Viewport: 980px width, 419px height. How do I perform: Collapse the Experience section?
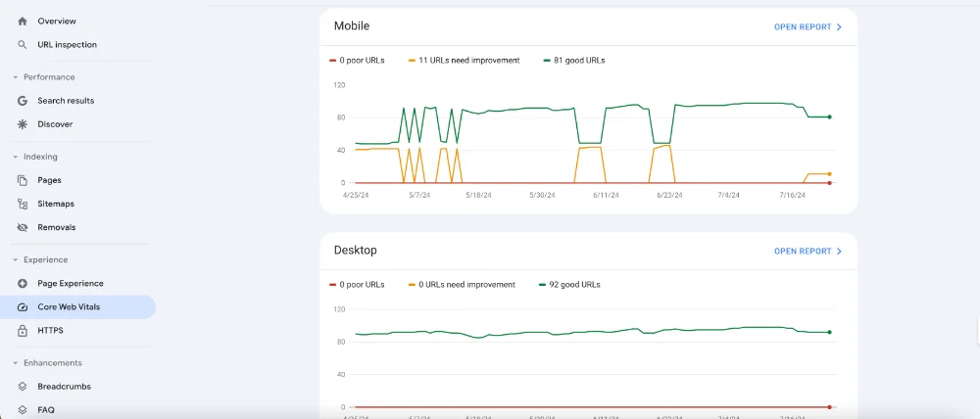[16, 259]
